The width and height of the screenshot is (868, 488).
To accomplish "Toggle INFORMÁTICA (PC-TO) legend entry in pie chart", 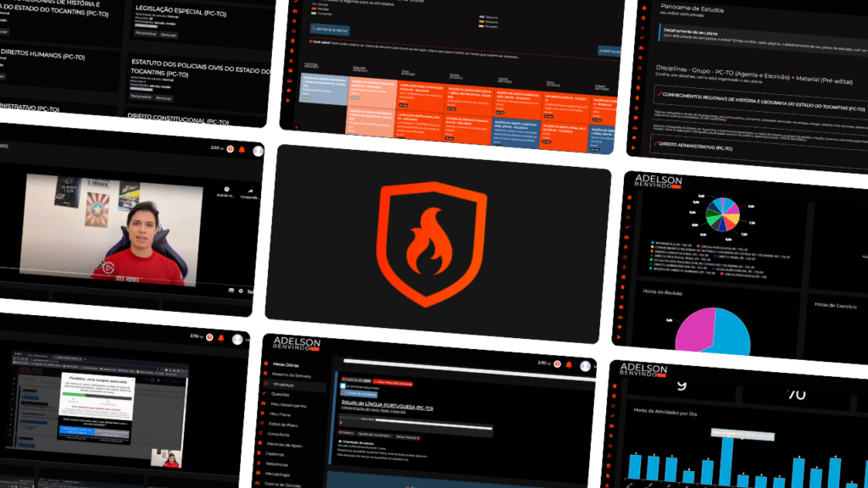I will click(x=672, y=243).
